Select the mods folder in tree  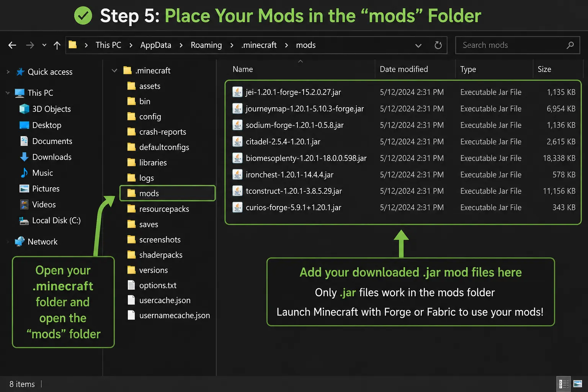click(167, 193)
